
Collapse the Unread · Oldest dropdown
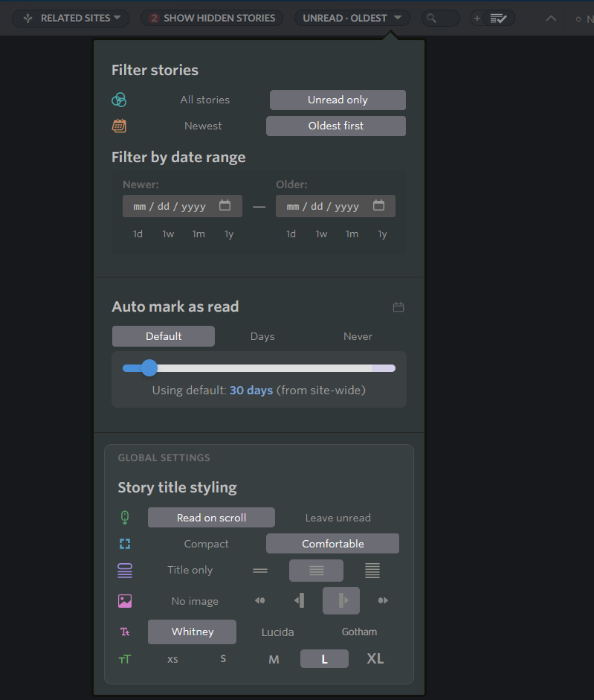click(352, 18)
